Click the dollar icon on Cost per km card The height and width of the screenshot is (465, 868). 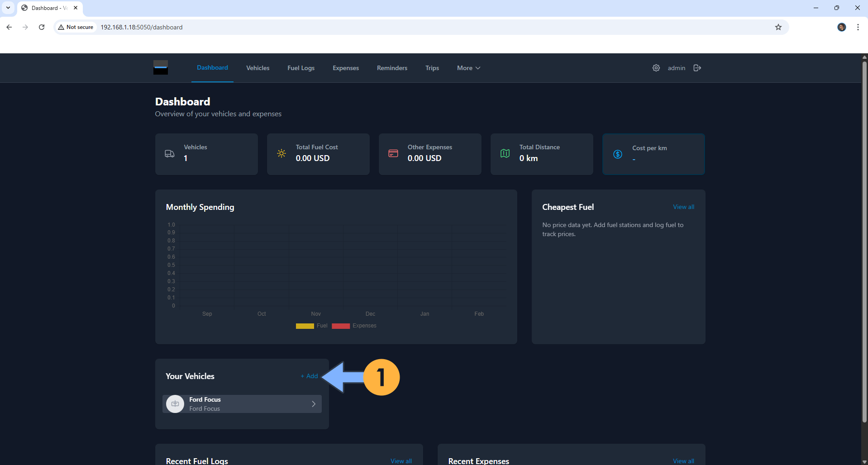pos(618,154)
